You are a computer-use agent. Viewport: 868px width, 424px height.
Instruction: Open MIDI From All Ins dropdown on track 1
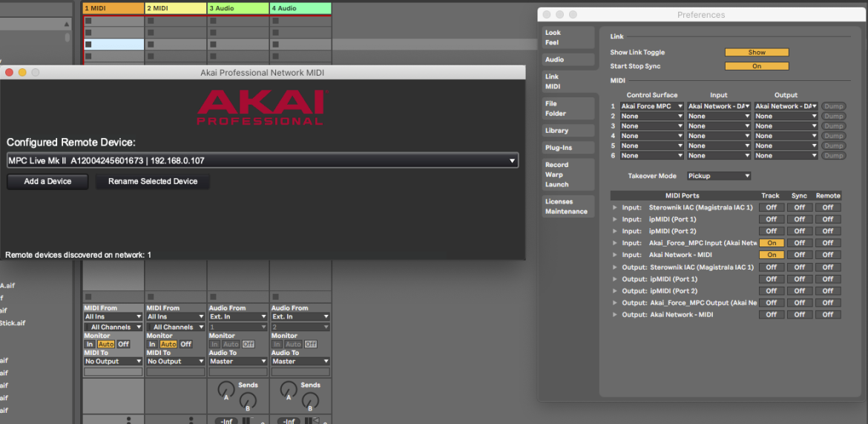click(x=113, y=316)
